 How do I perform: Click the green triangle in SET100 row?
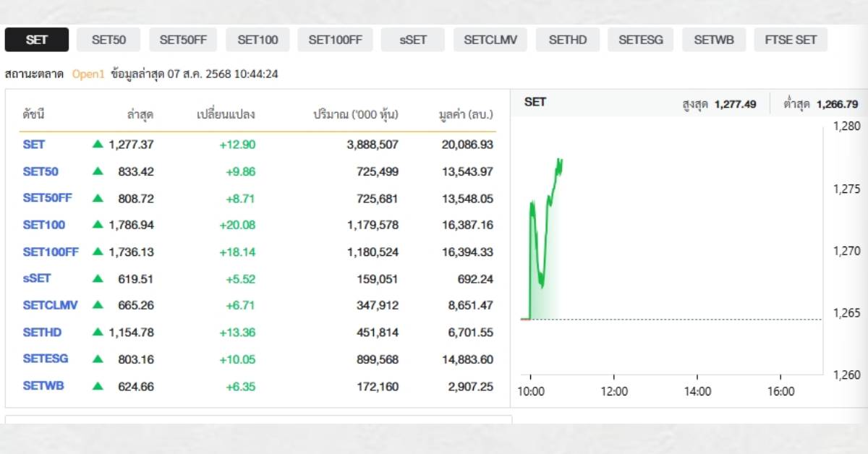pyautogui.click(x=98, y=225)
